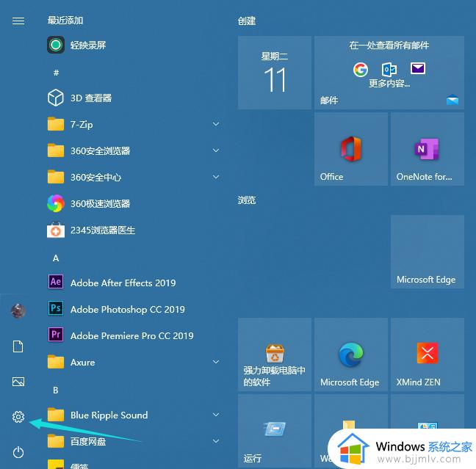
Task: Expand the Axure folder chevron
Action: click(216, 362)
